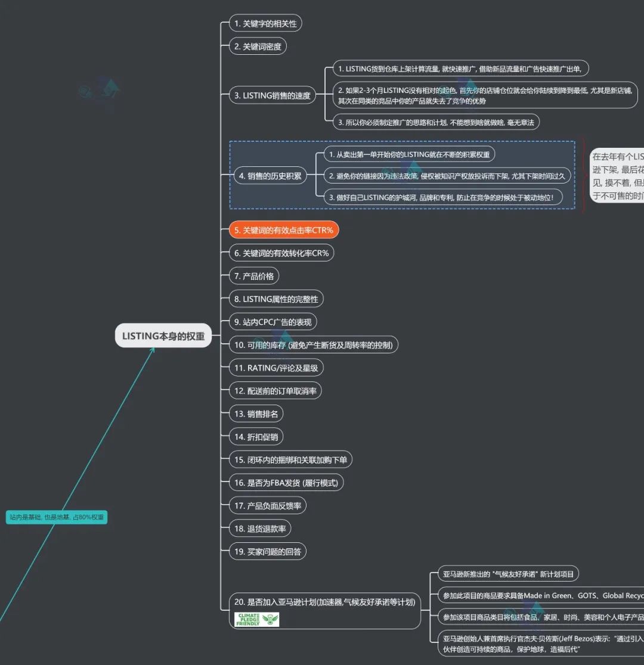This screenshot has width=644, height=665.
Task: Select node 6. 关键词的有效转化率CR%
Action: tap(281, 253)
